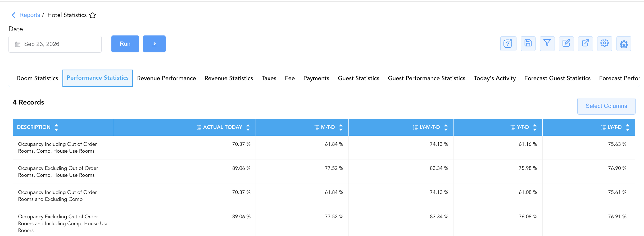Download the report with the arrow button
This screenshot has height=236, width=644.
click(154, 44)
